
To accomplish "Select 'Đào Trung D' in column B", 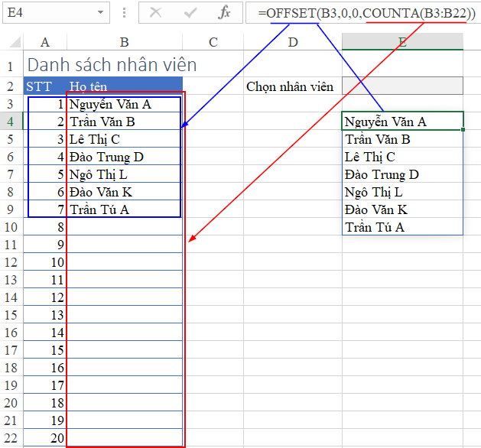I will click(x=124, y=157).
